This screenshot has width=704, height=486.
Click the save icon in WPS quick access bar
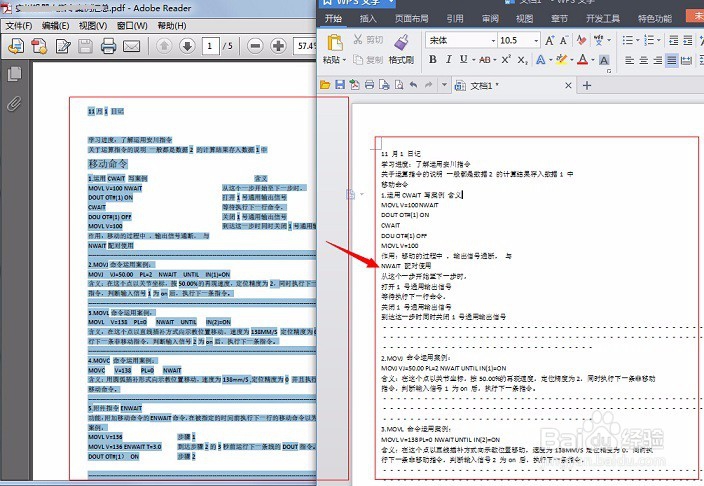coord(340,85)
